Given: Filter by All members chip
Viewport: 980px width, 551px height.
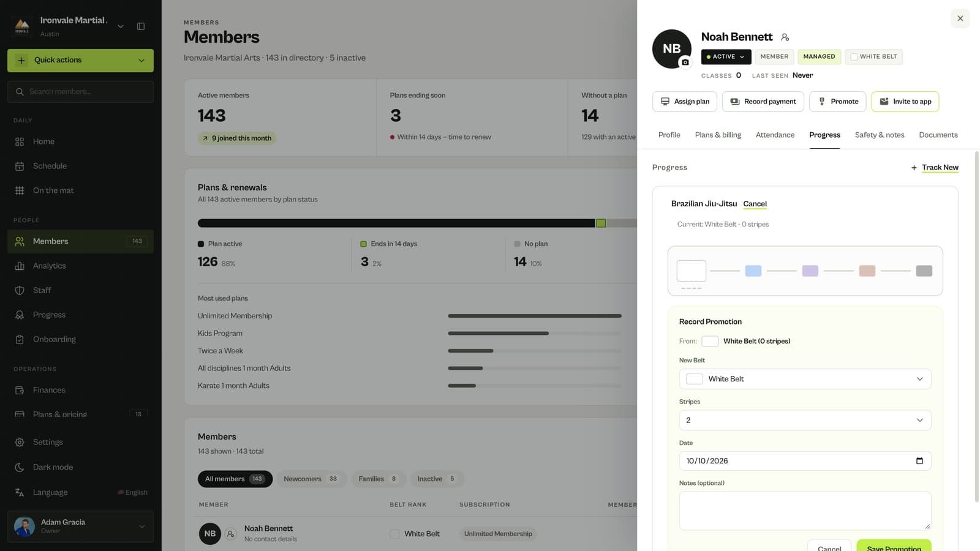Looking at the screenshot, I should (235, 479).
